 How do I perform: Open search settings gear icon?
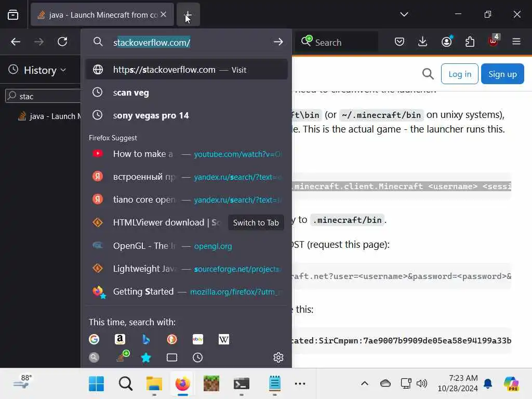278,357
